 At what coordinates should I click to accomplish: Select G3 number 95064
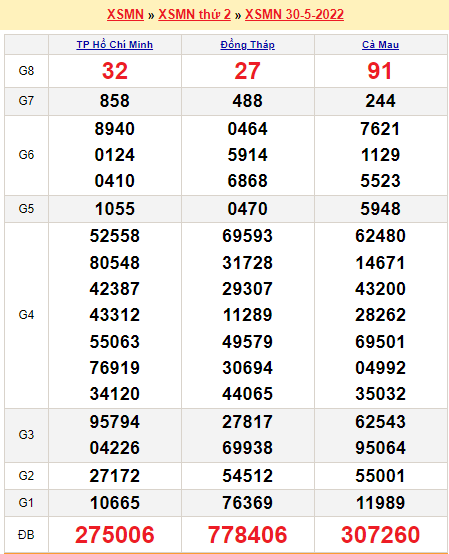(380, 448)
